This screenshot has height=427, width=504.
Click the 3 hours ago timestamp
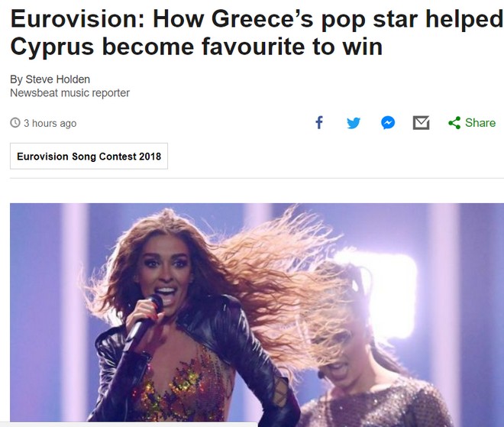50,123
